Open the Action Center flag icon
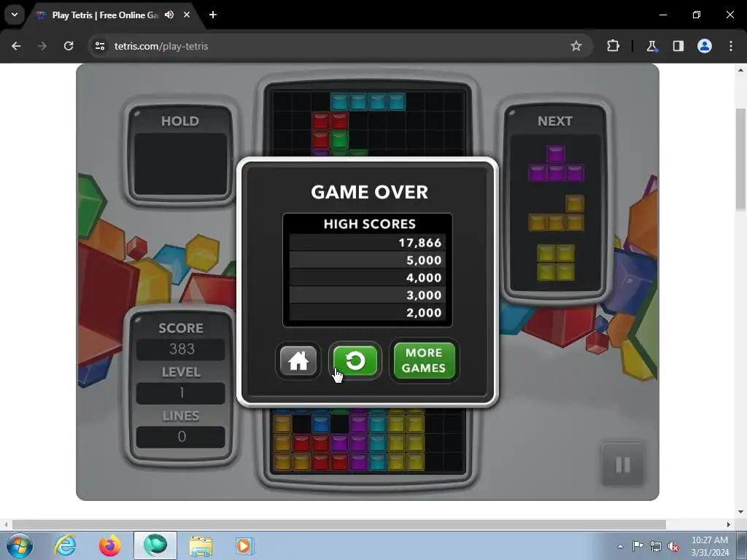The image size is (747, 560). pos(638,546)
